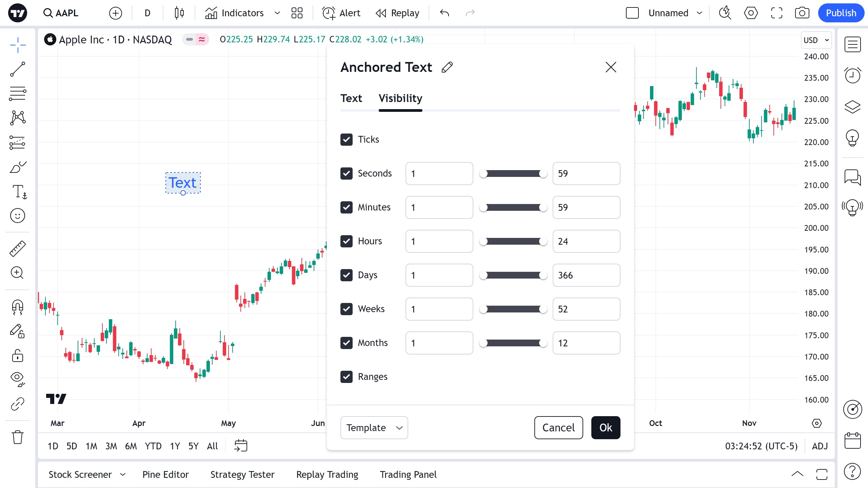
Task: Activate the magnet mode icon
Action: pos(18,307)
